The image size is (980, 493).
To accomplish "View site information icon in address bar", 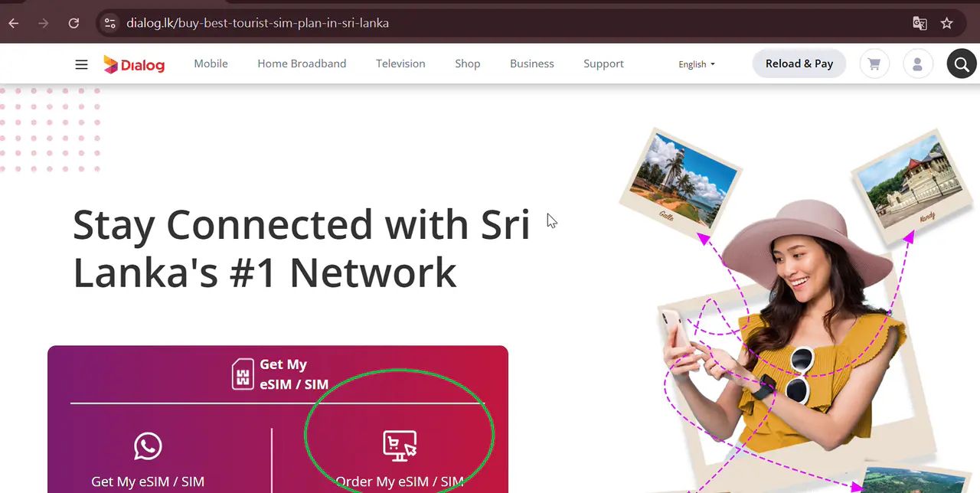I will coord(110,23).
